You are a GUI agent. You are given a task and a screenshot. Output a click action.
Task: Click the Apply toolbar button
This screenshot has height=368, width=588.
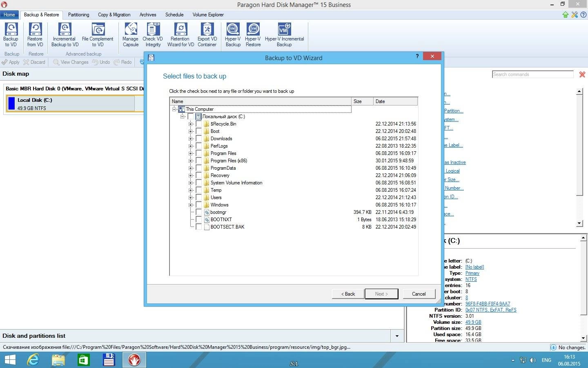click(10, 62)
